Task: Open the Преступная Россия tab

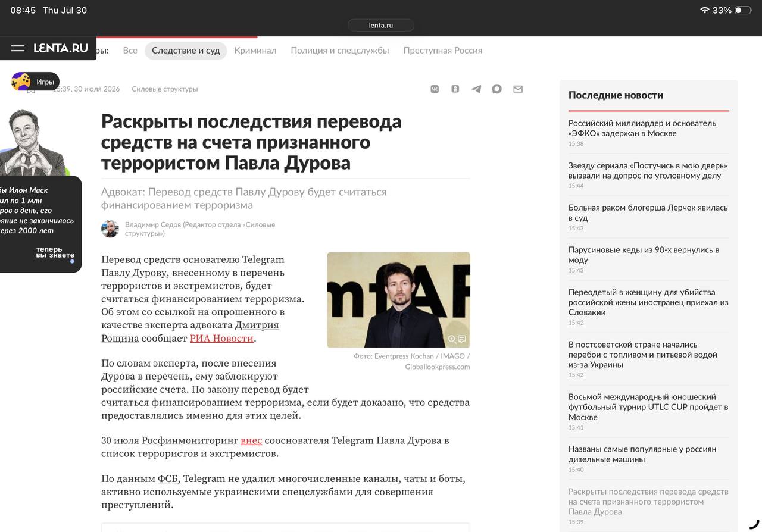Action: (443, 51)
